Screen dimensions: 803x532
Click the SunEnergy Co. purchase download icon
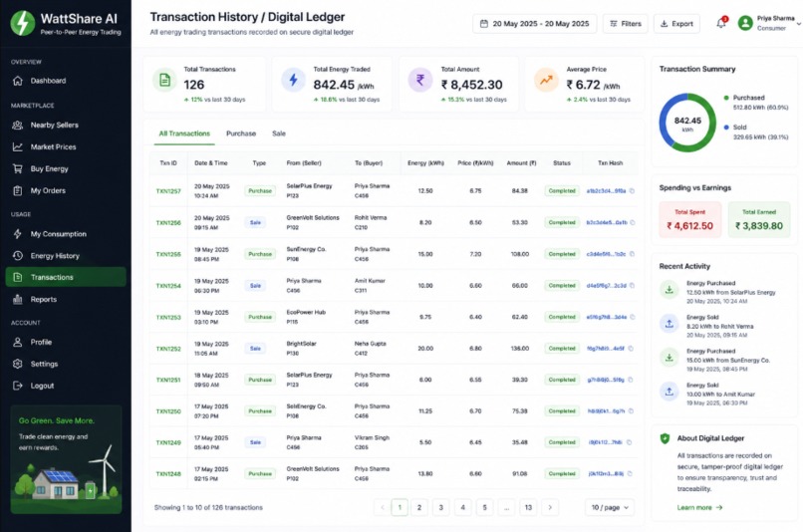point(669,358)
